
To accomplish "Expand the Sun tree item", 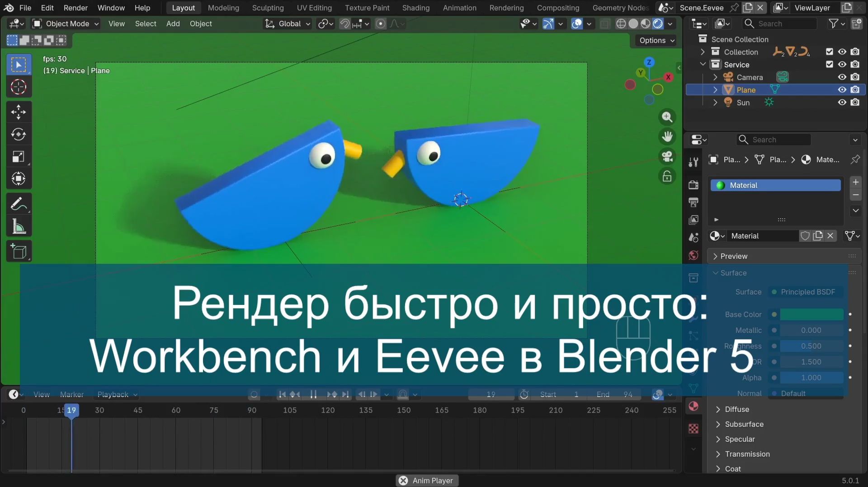I will tap(715, 103).
